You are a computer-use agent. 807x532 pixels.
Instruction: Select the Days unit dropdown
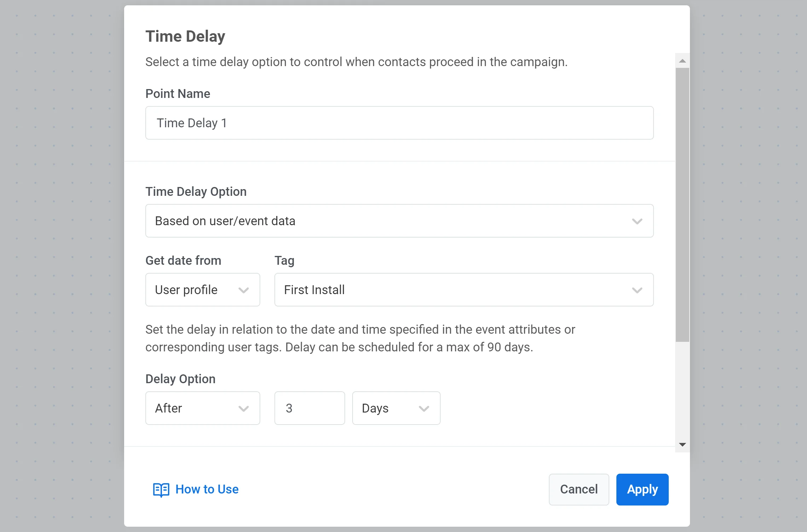click(x=396, y=408)
